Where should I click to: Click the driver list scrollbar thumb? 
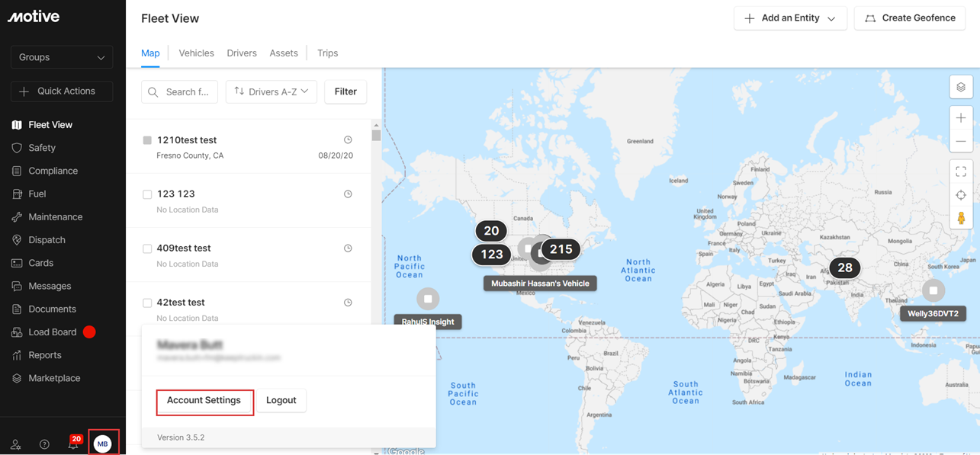pyautogui.click(x=376, y=136)
